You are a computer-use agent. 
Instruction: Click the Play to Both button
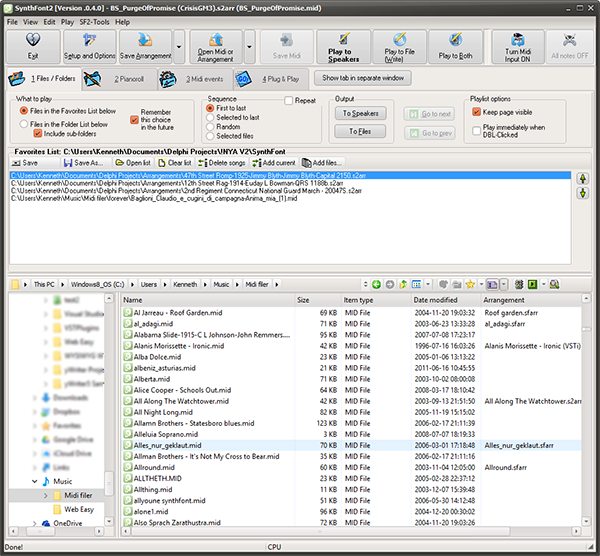coord(457,47)
